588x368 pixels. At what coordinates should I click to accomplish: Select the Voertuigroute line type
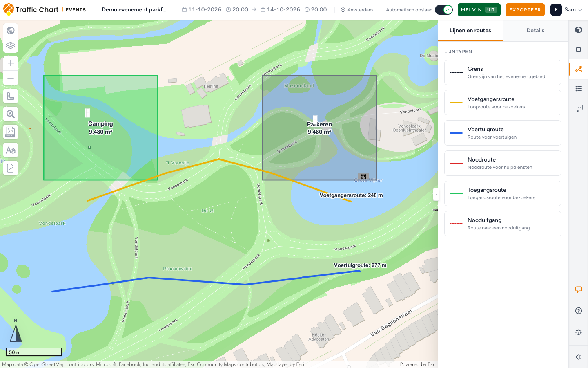(503, 133)
